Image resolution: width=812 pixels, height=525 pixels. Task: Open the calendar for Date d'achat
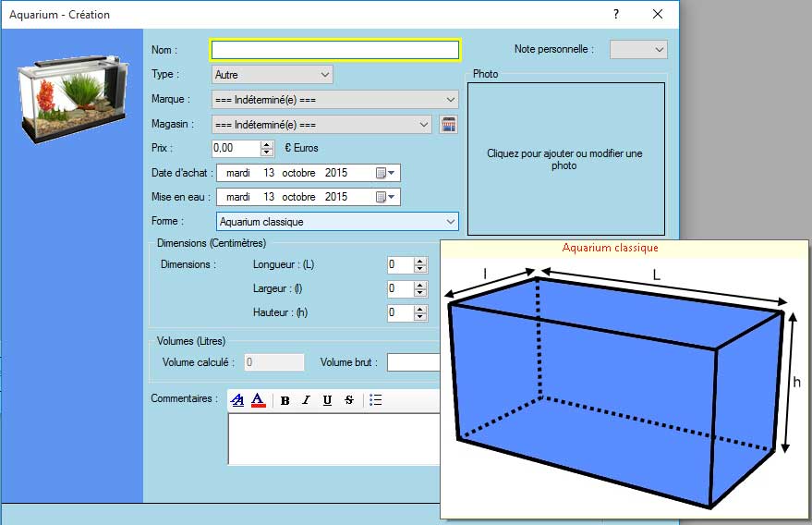point(385,173)
